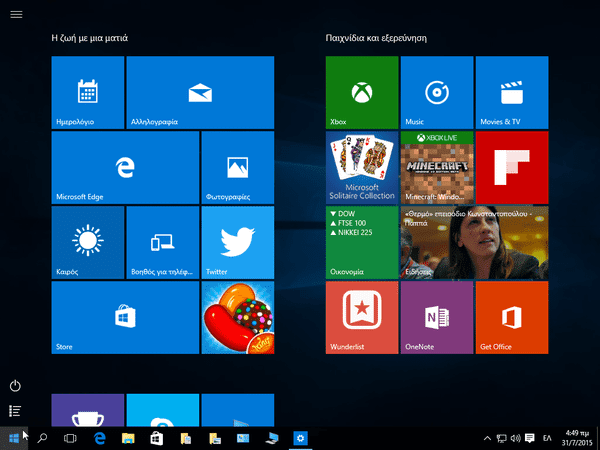Open the Καιρός weather tile
Image resolution: width=600 pixels, height=450 pixels.
point(87,242)
